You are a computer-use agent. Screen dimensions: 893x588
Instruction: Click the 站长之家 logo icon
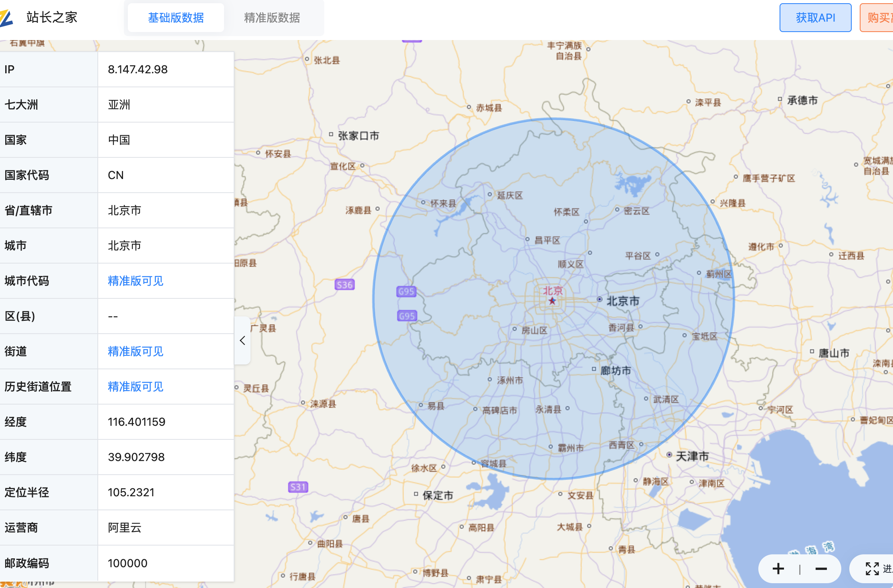click(6, 18)
